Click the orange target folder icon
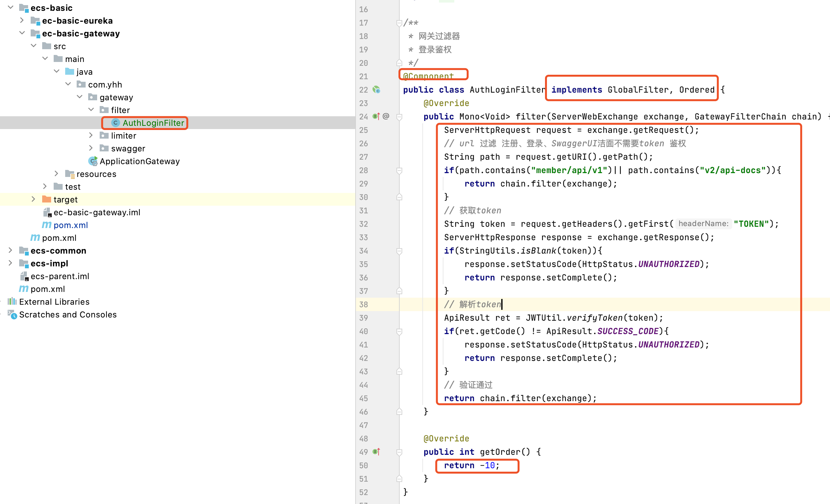Viewport: 830px width, 504px height. [x=47, y=199]
